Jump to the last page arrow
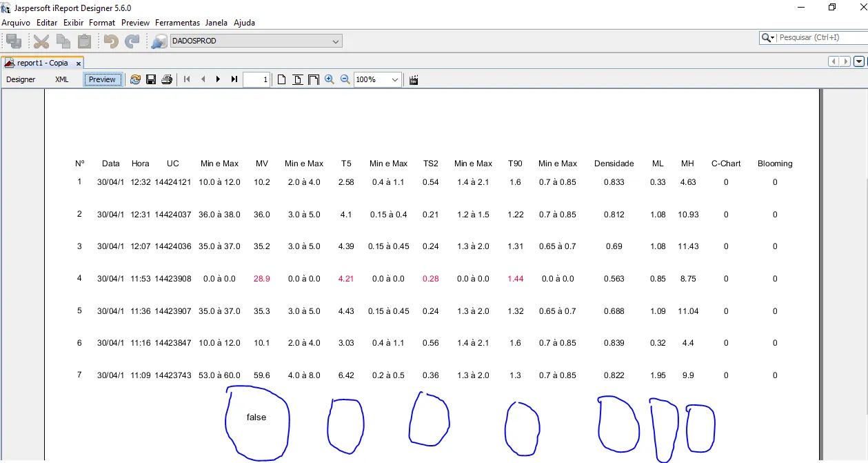Screen dimensions: 868x463 [x=234, y=79]
